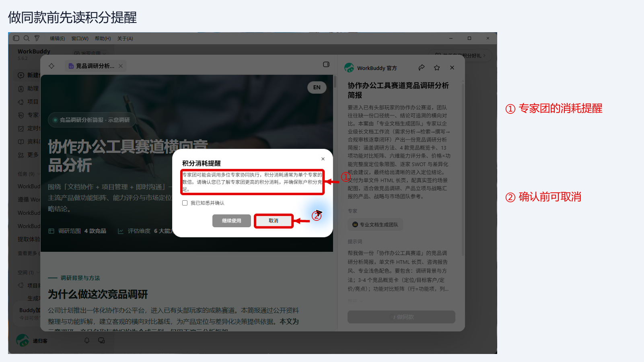This screenshot has width=644, height=362.
Task: Open notifications bell icon at sidebar bottom
Action: point(87,341)
